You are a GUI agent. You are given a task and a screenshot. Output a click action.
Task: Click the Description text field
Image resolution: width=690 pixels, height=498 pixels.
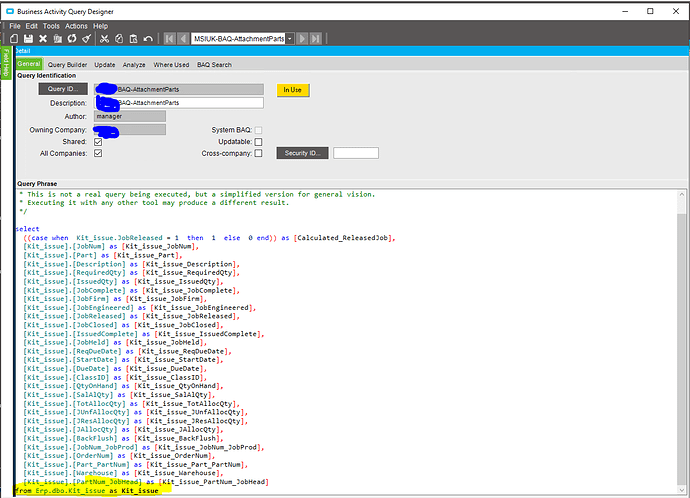click(179, 103)
